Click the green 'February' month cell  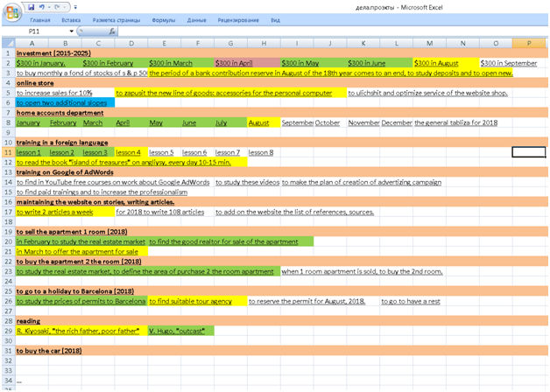(65, 122)
